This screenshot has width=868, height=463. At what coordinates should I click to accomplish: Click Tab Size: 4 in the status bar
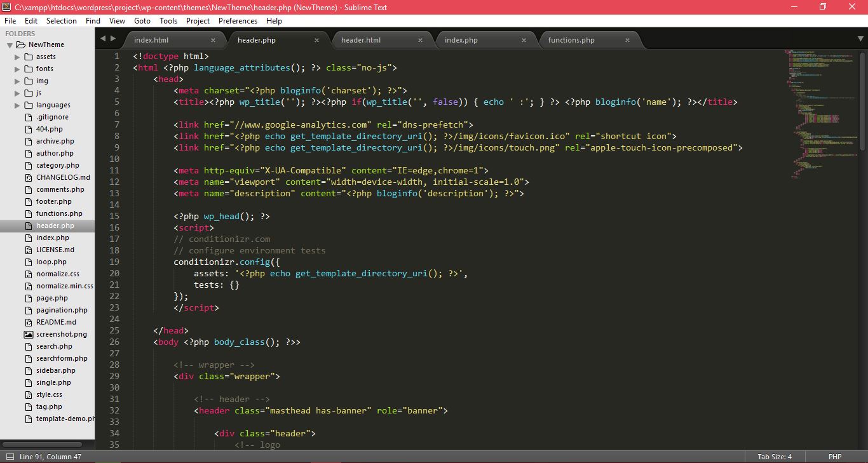point(774,456)
